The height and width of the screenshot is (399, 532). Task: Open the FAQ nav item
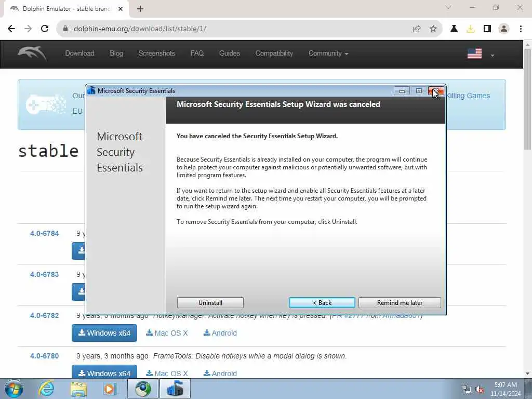197,54
